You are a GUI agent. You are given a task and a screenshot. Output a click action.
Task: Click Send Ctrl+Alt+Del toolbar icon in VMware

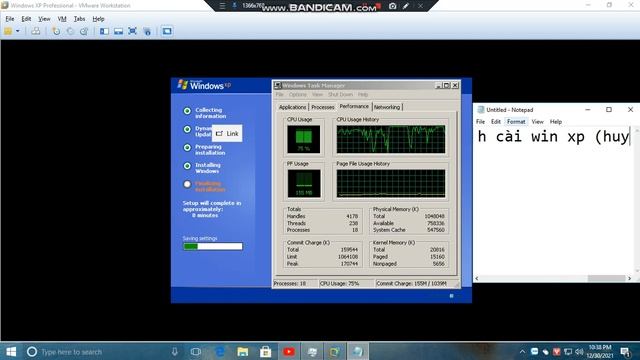(x=36, y=31)
